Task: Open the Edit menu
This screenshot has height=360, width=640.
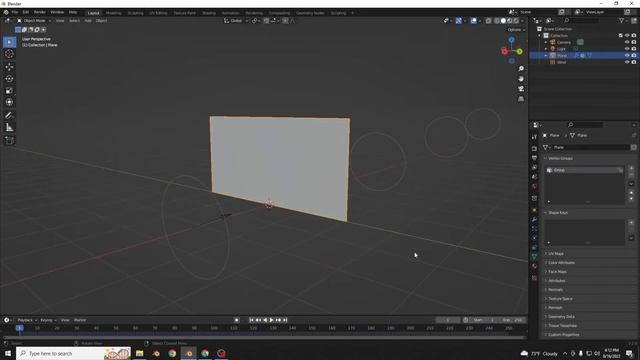Action: coord(26,12)
